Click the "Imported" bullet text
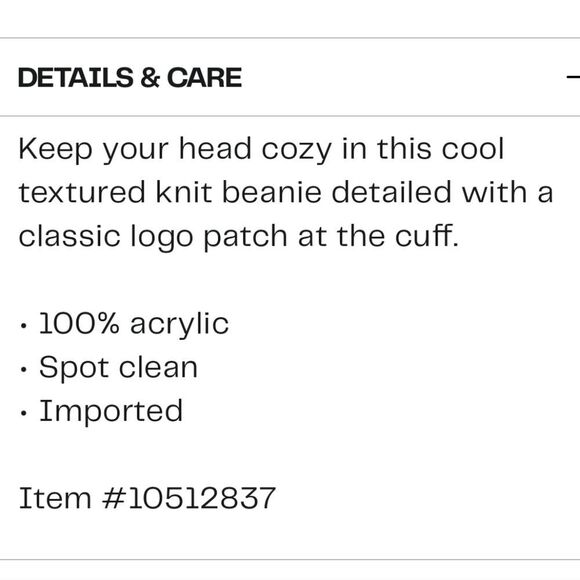The width and height of the screenshot is (580, 580). pos(111,411)
